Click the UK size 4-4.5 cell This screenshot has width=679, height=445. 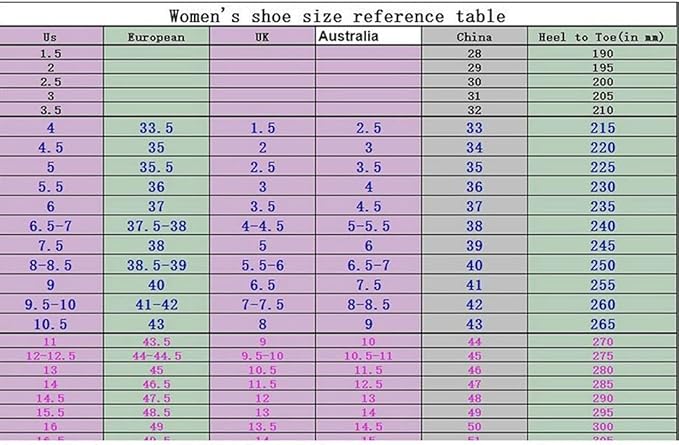pyautogui.click(x=262, y=226)
